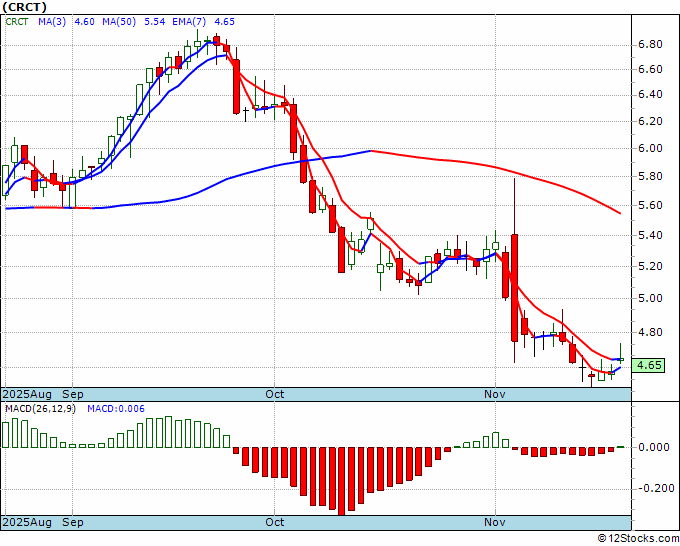
Task: Click the 5.00 price axis label
Action: tap(650, 298)
